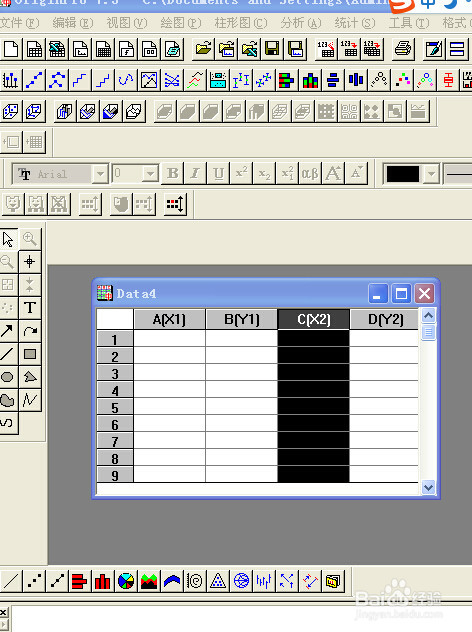
Task: Click the Decrease Font size button
Action: pyautogui.click(x=356, y=174)
